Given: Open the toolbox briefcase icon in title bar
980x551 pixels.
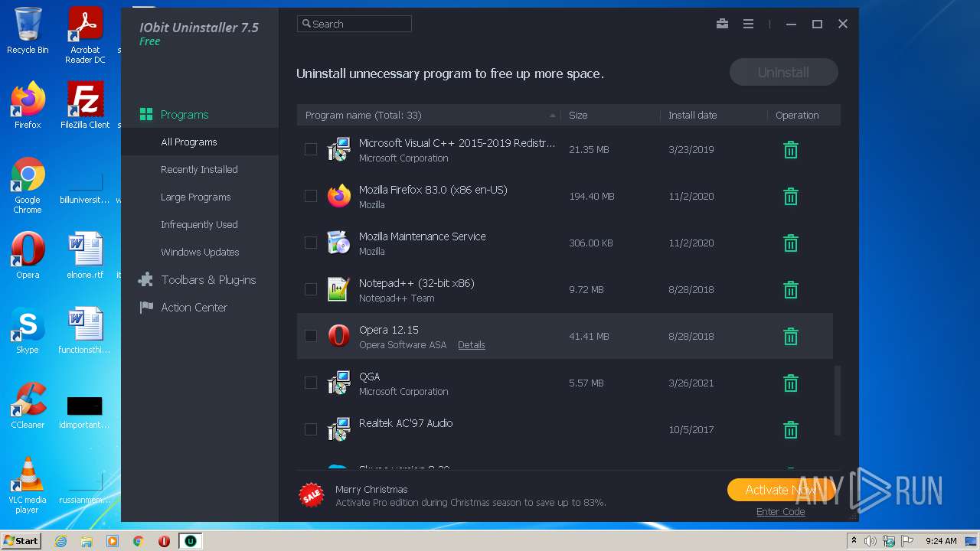Looking at the screenshot, I should pyautogui.click(x=722, y=24).
